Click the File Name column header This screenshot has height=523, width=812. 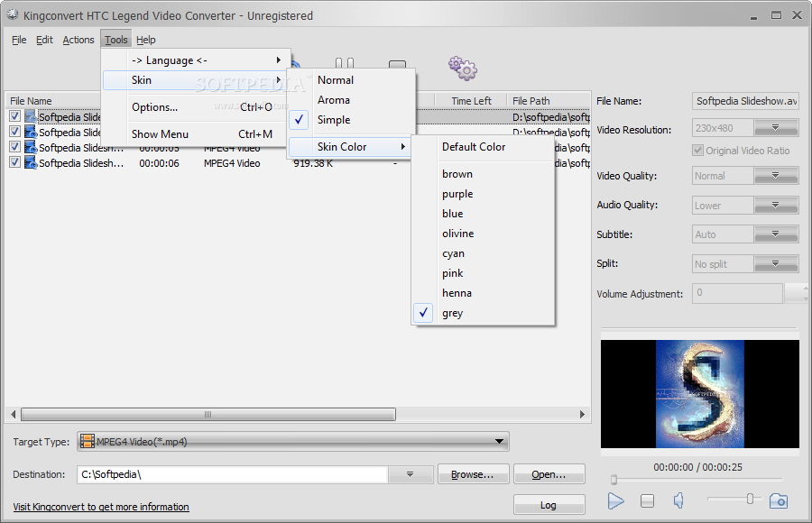pyautogui.click(x=54, y=101)
